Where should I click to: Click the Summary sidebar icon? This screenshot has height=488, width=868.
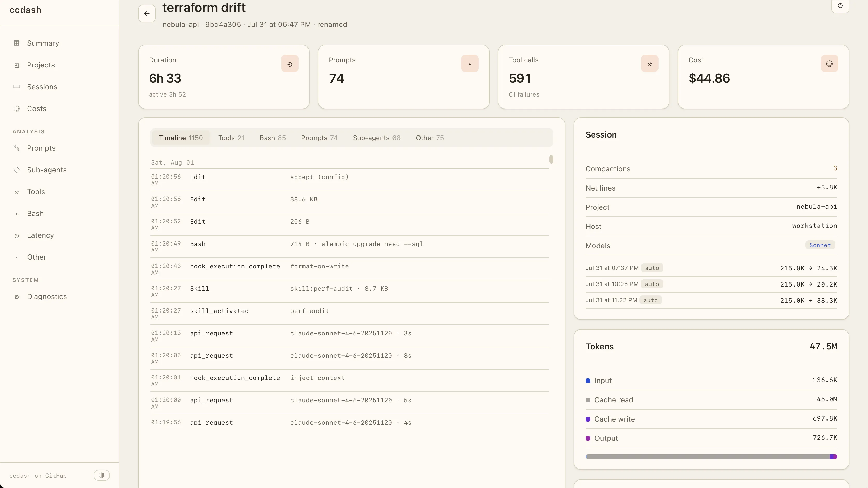pyautogui.click(x=17, y=43)
